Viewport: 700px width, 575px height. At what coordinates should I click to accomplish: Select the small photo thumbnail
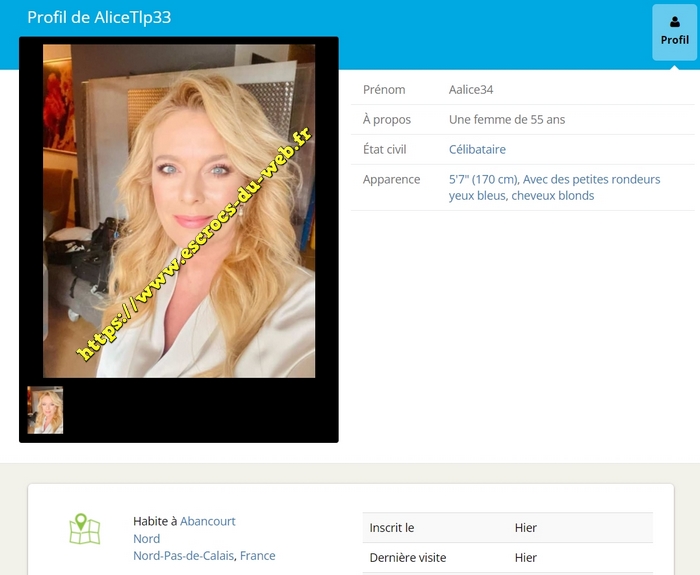45,410
